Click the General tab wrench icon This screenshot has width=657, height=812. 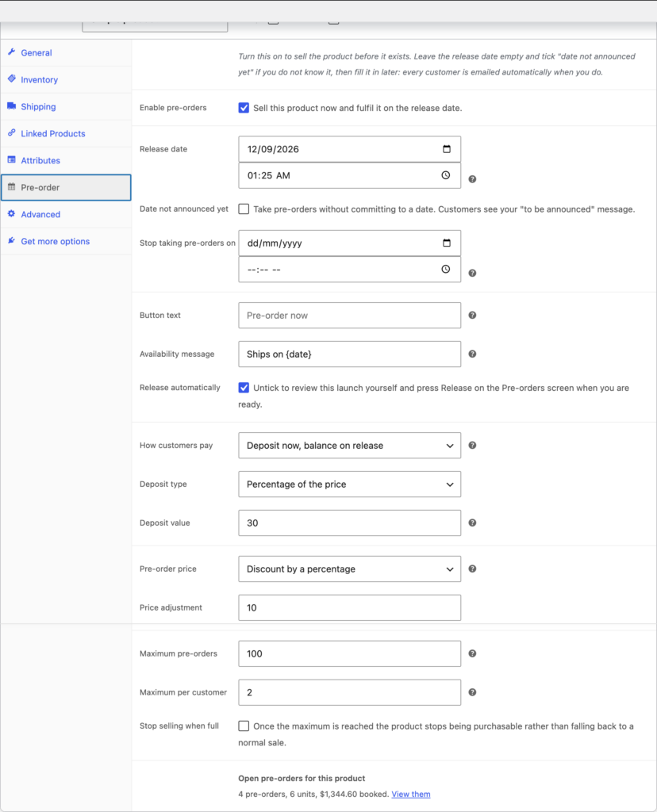(x=11, y=52)
